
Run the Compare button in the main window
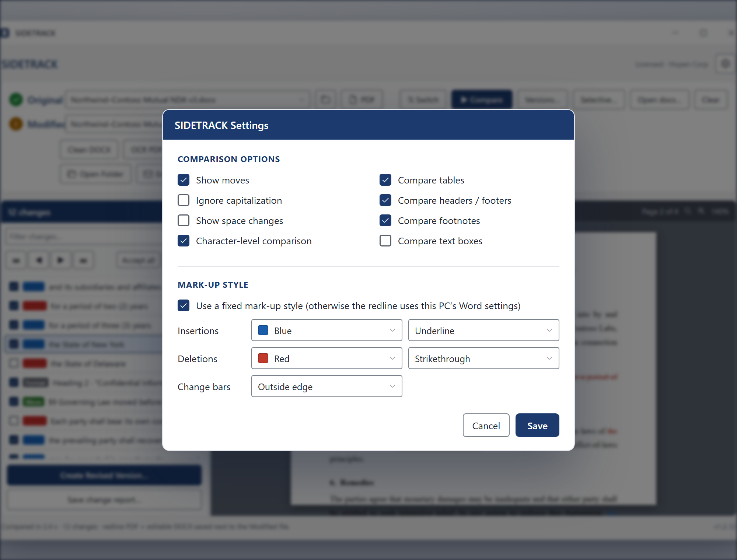coord(482,100)
